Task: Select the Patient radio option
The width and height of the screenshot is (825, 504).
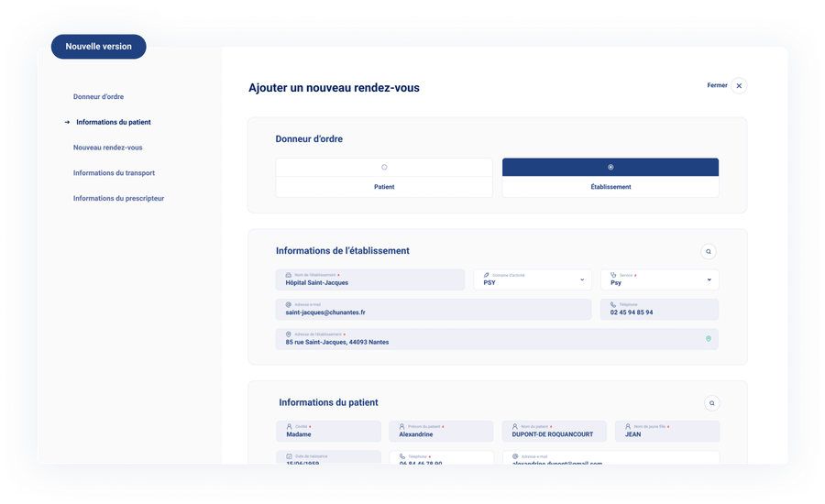Action: pos(384,167)
